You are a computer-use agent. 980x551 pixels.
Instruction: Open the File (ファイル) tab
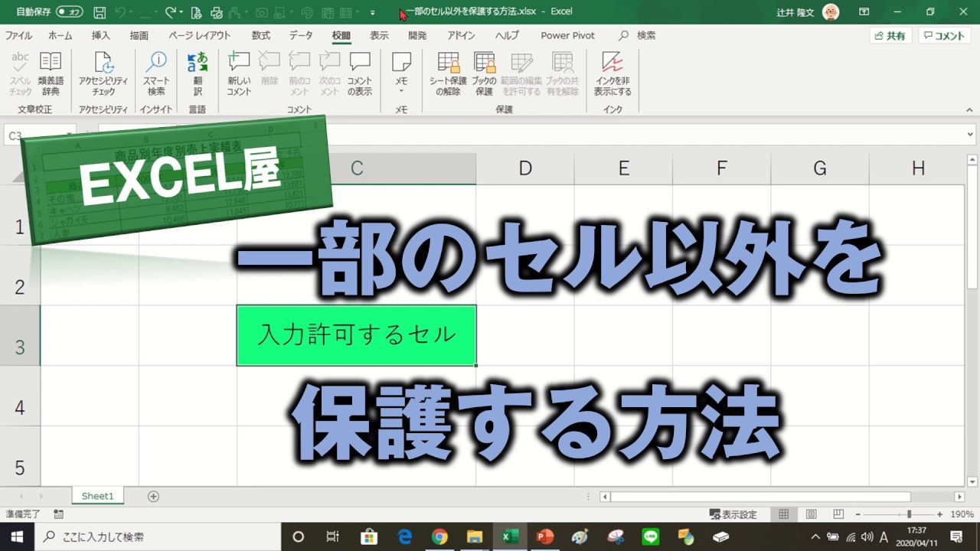coord(19,35)
